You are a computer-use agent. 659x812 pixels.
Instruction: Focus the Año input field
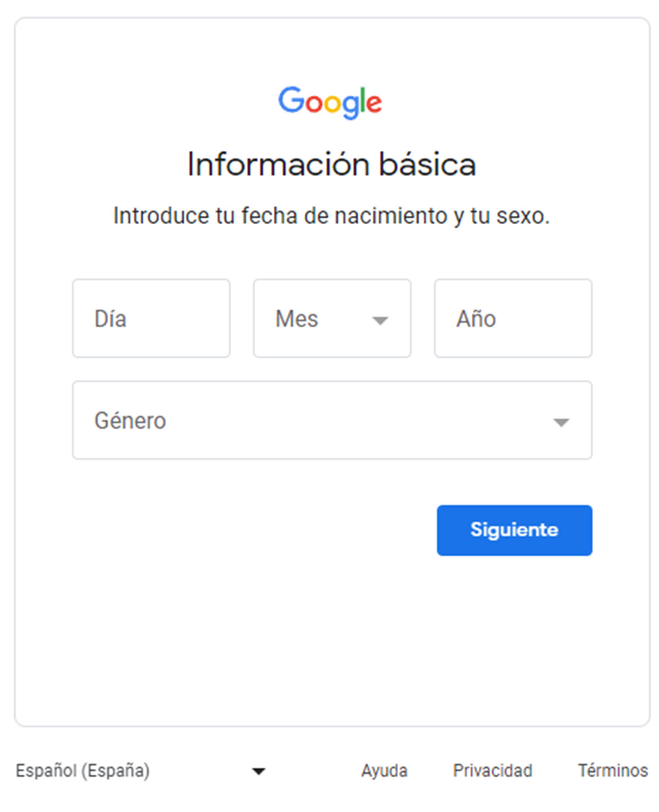[513, 318]
